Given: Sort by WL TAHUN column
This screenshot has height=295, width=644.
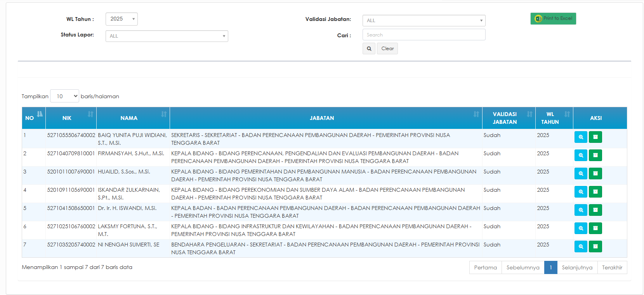Looking at the screenshot, I should tap(554, 118).
